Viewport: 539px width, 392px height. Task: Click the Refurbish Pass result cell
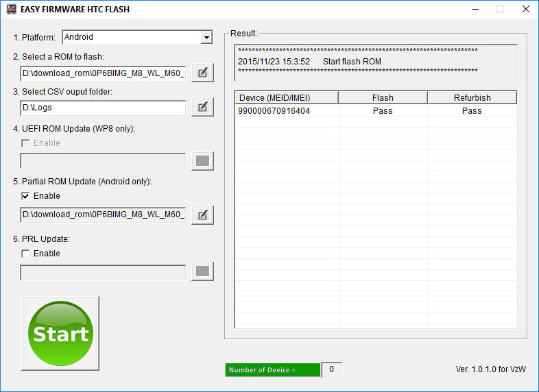(x=472, y=111)
